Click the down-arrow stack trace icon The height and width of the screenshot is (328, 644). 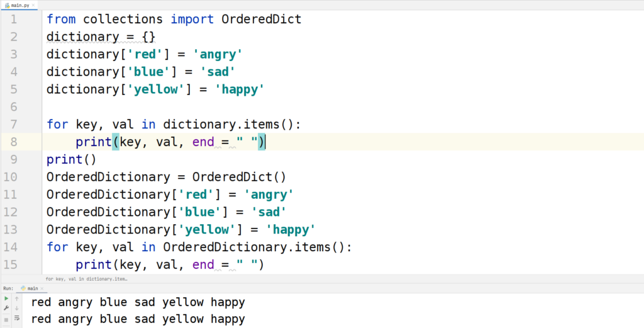tap(17, 308)
